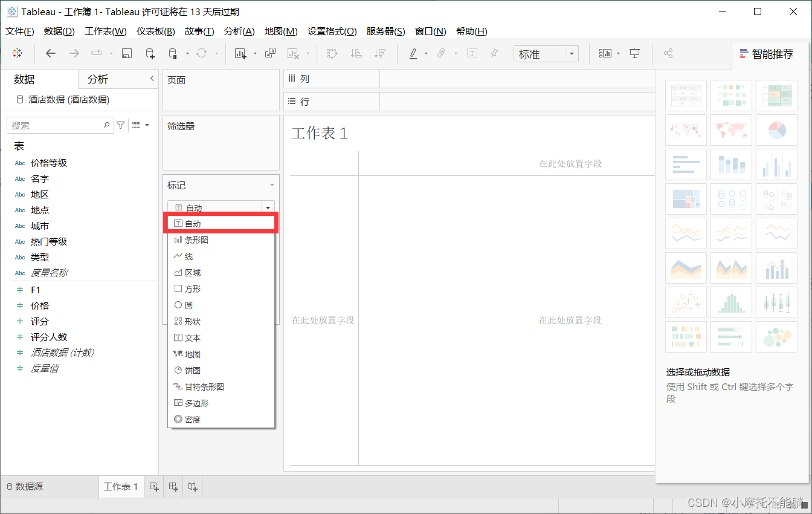This screenshot has height=514, width=812.
Task: Open the data pane view options dropdown arrow
Action: tap(147, 125)
